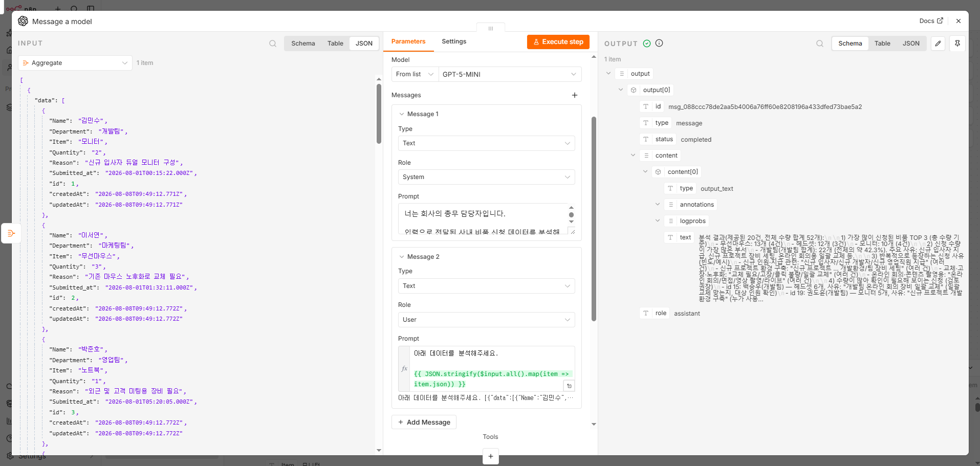The image size is (980, 466).
Task: Click the green output success checkmark
Action: (x=647, y=43)
